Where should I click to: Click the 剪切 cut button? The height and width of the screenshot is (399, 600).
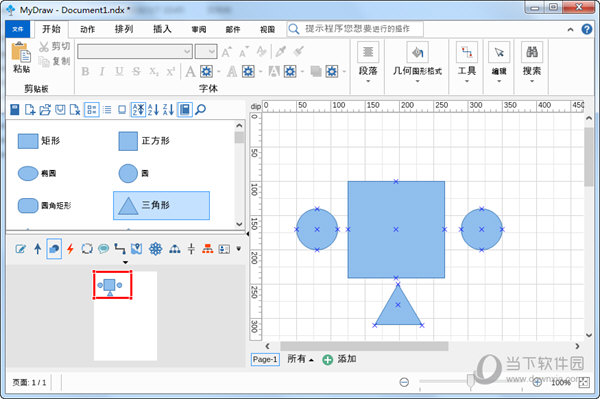coord(54,46)
